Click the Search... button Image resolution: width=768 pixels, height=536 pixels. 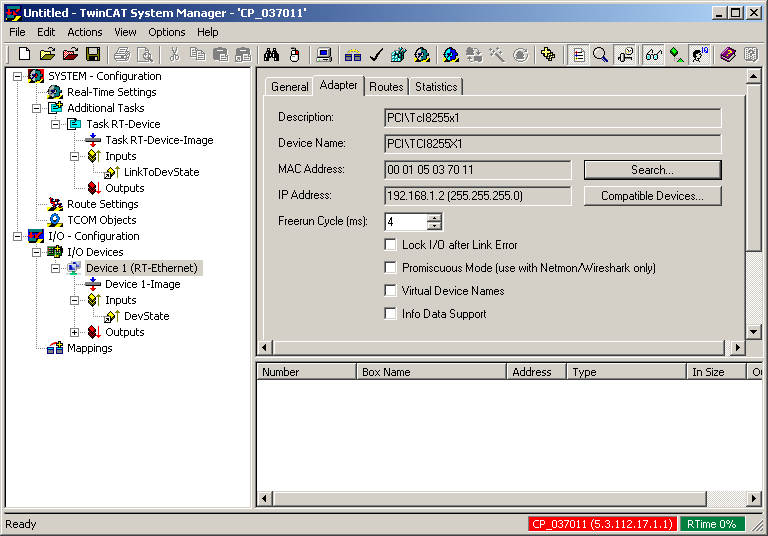pos(652,170)
